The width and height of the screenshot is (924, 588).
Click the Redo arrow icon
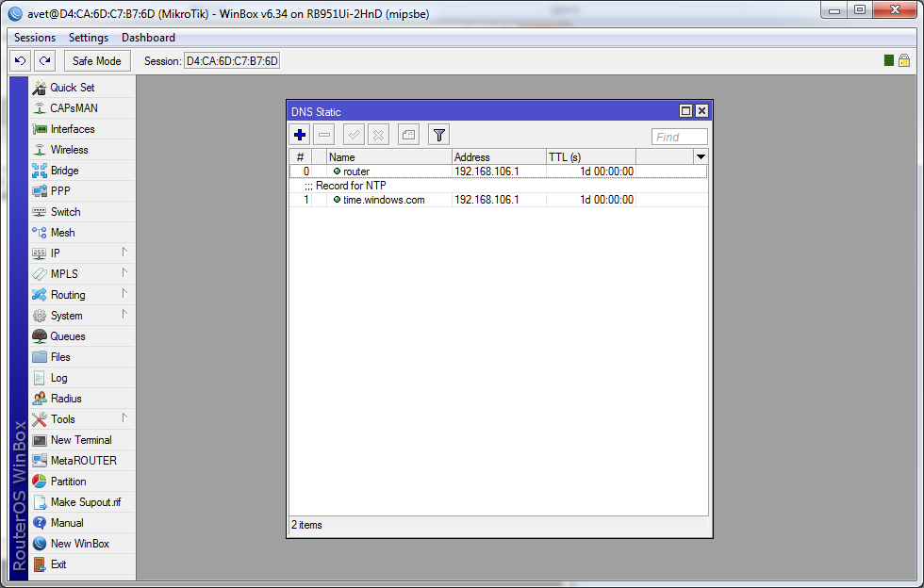44,61
